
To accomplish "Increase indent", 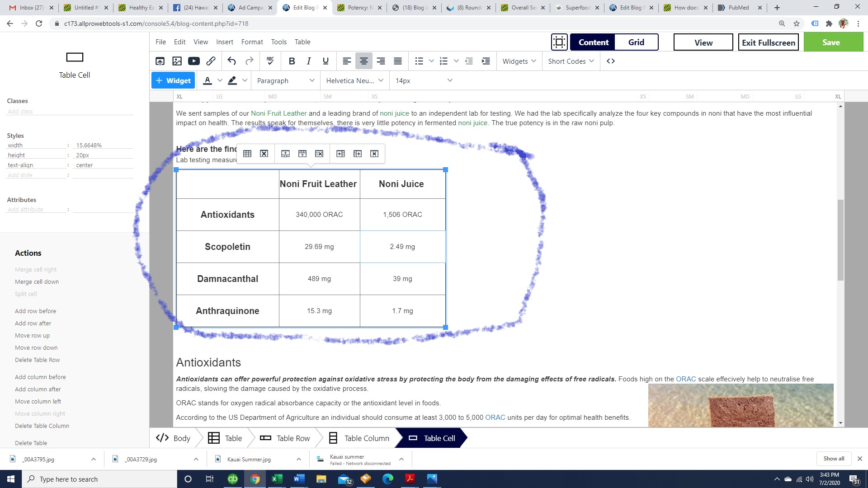I will coord(486,61).
